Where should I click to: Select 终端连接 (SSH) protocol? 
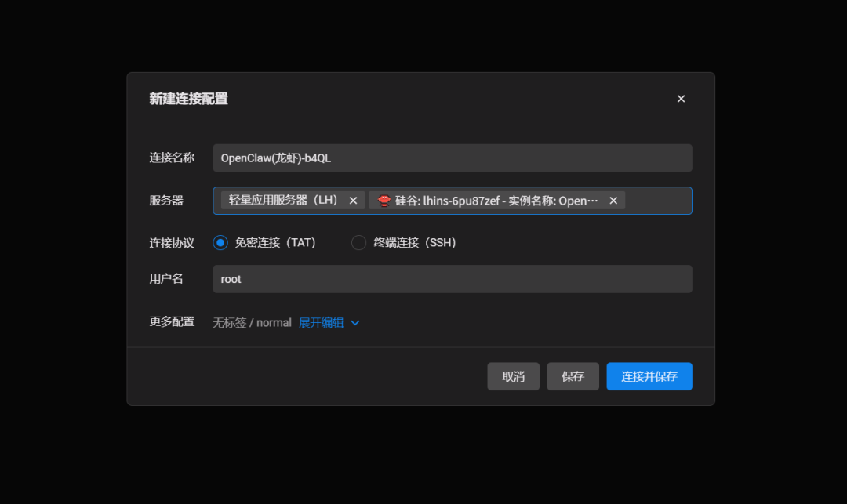[358, 243]
